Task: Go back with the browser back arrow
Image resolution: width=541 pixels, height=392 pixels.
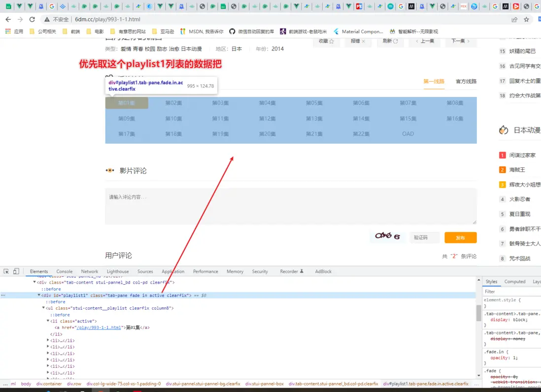Action: 8,19
